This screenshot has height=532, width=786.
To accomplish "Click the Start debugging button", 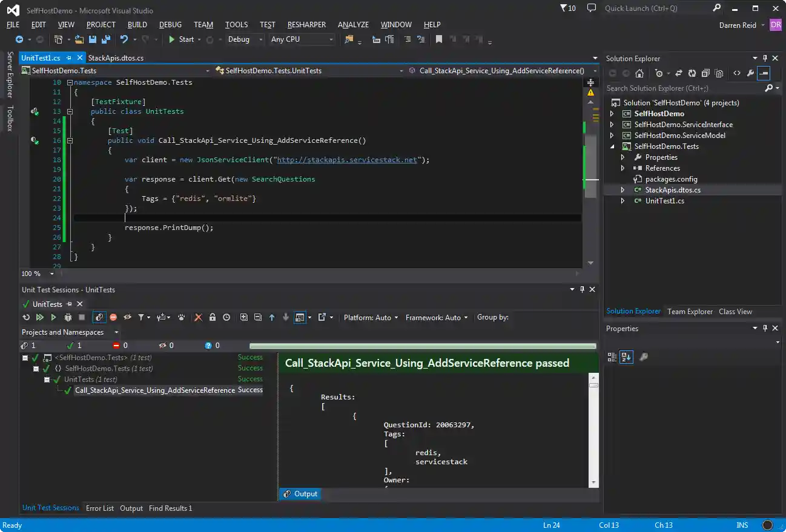I will coord(181,39).
